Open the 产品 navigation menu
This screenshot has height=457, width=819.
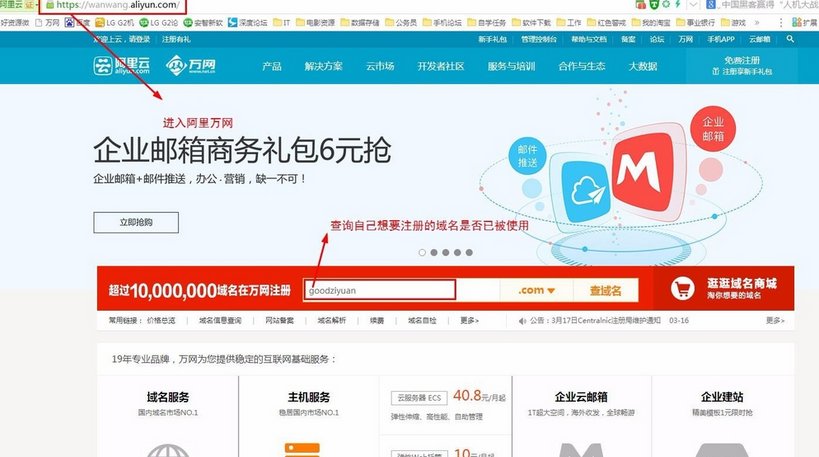[x=272, y=66]
